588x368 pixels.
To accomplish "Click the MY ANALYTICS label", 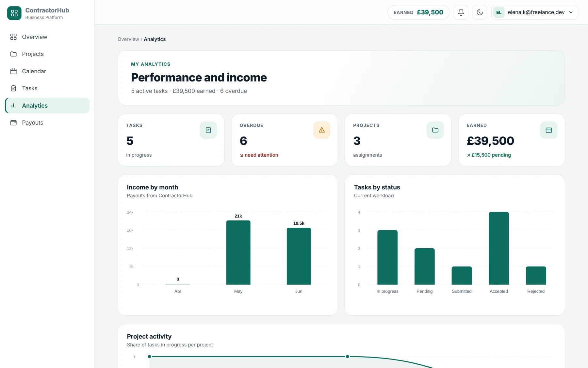I will click(x=151, y=64).
